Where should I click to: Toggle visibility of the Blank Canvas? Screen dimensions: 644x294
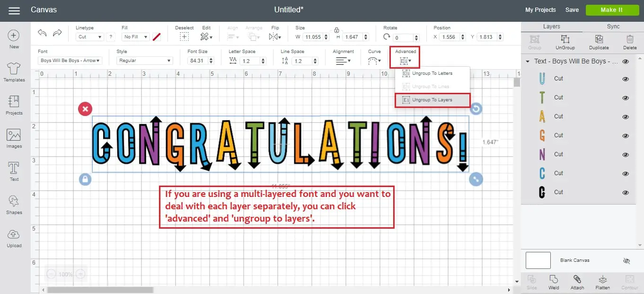tap(626, 260)
